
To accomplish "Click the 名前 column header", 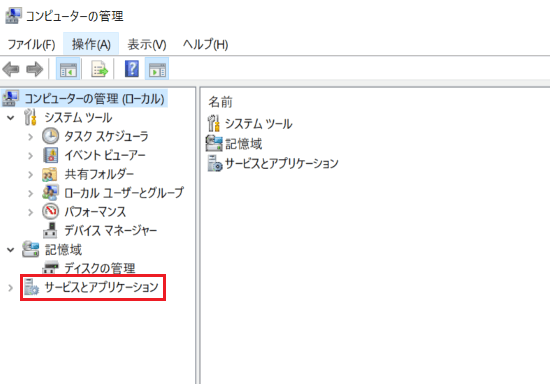I will [x=221, y=102].
